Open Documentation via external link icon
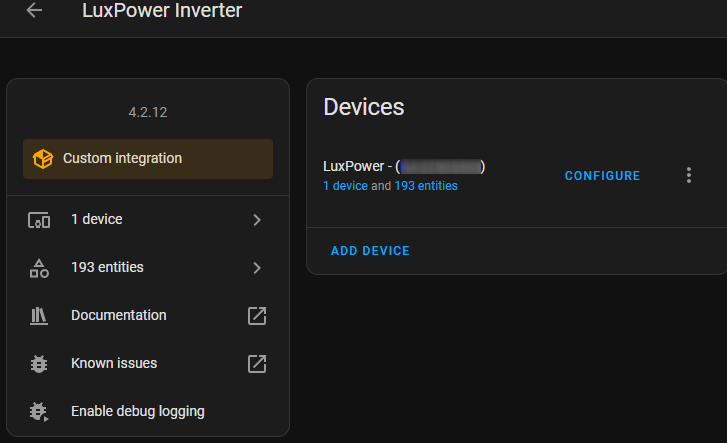Screen dimensions: 727x443 257,316
